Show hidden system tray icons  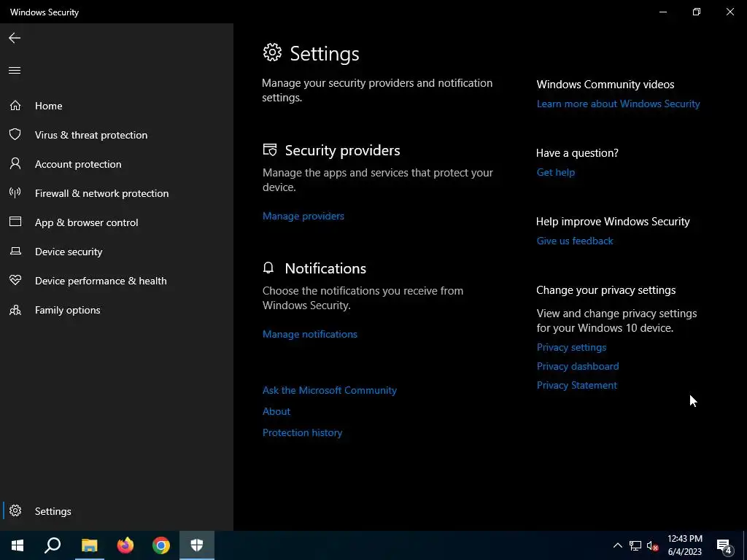pyautogui.click(x=617, y=545)
